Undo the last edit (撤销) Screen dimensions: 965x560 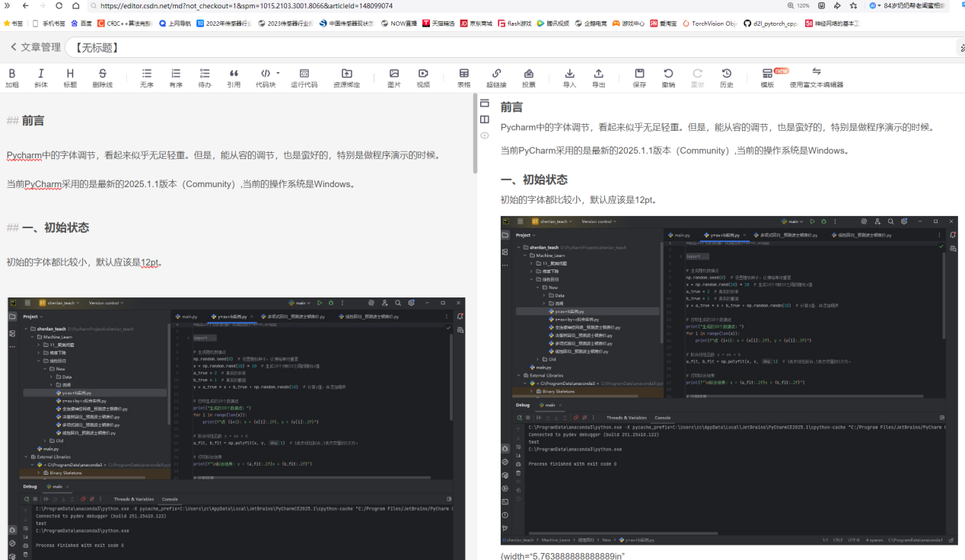pyautogui.click(x=668, y=78)
